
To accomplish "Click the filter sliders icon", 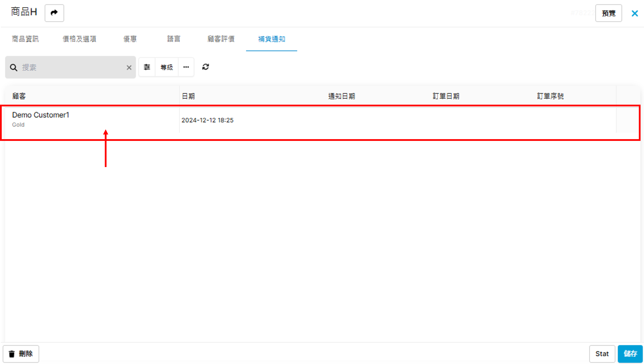I will point(147,67).
